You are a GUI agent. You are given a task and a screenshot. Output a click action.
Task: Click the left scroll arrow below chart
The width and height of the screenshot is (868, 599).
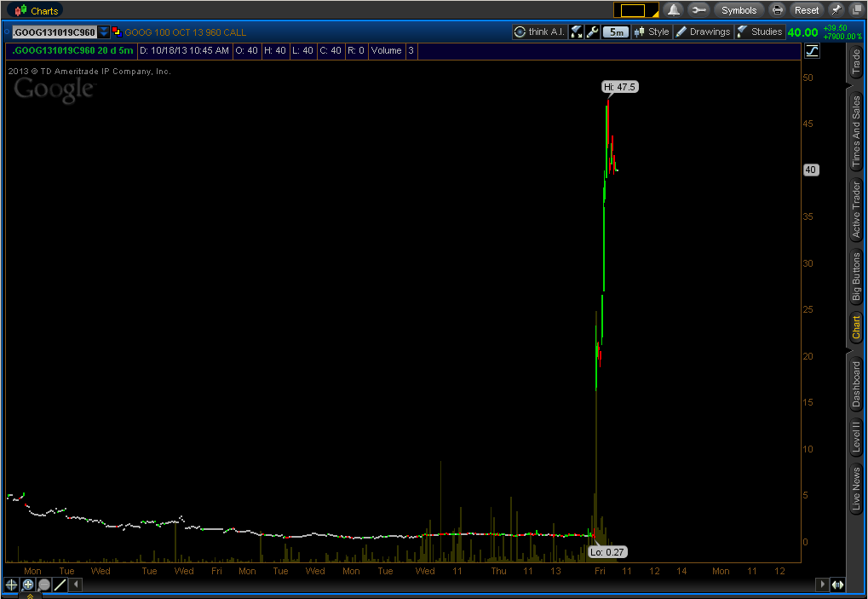tap(77, 584)
